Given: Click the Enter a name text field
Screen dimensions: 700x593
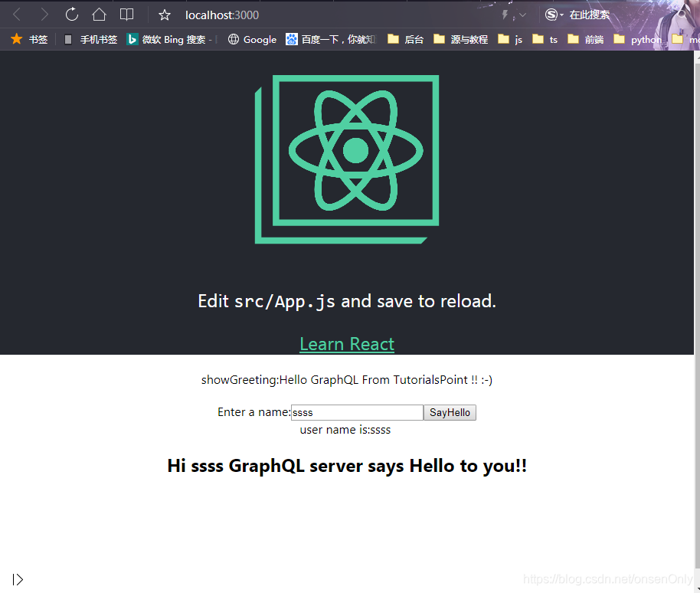Looking at the screenshot, I should tap(357, 412).
